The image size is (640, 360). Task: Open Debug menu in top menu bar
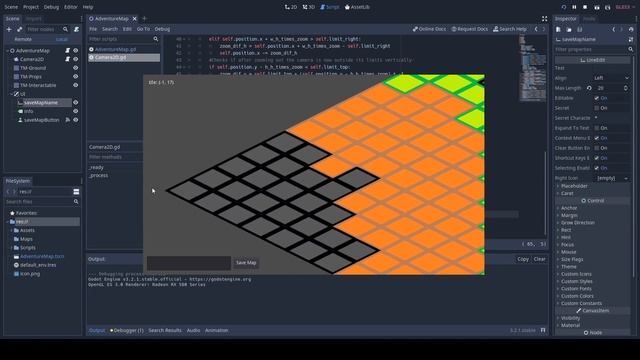coord(51,7)
